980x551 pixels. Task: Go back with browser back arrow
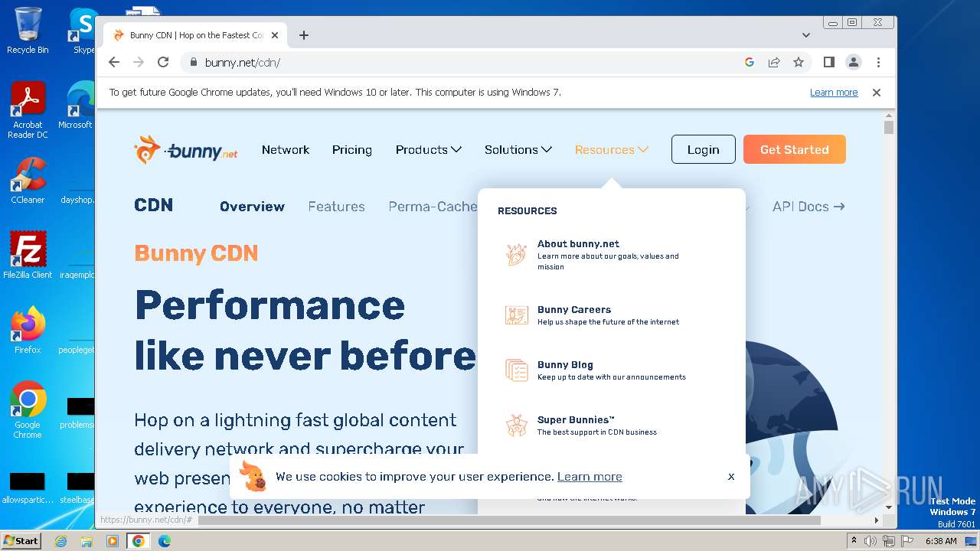[x=114, y=63]
